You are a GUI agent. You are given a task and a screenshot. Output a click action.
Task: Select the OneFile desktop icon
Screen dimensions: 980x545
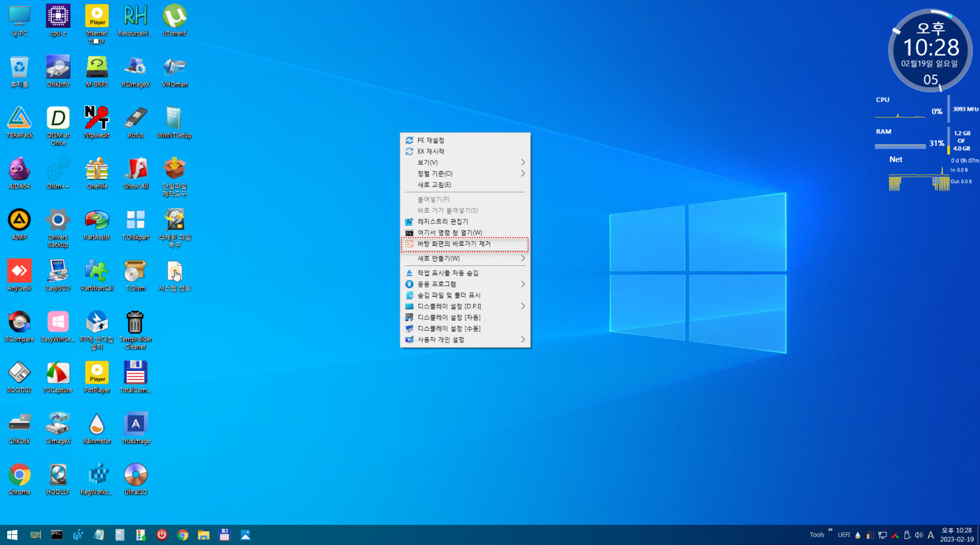[x=97, y=174]
